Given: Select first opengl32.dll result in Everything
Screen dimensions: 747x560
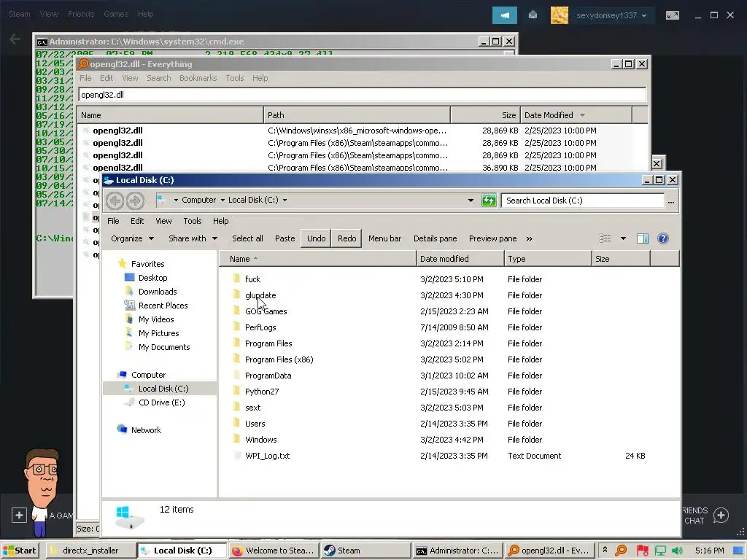Looking at the screenshot, I should (117, 131).
